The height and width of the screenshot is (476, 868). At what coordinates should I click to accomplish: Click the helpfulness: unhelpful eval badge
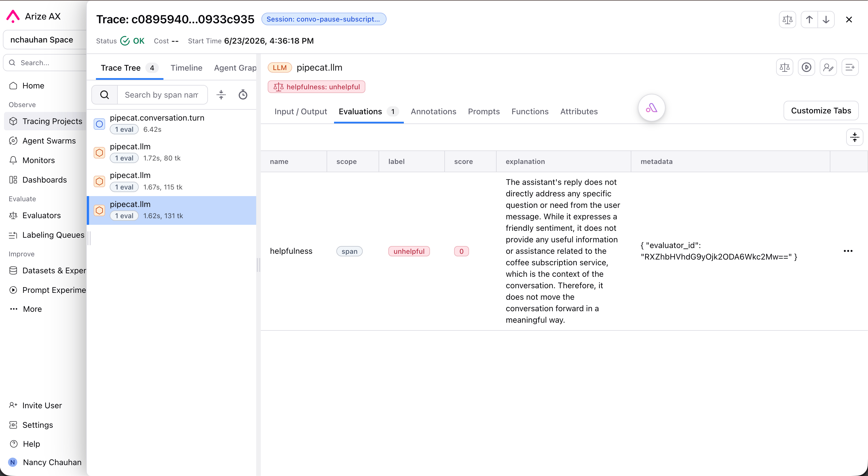pyautogui.click(x=317, y=87)
